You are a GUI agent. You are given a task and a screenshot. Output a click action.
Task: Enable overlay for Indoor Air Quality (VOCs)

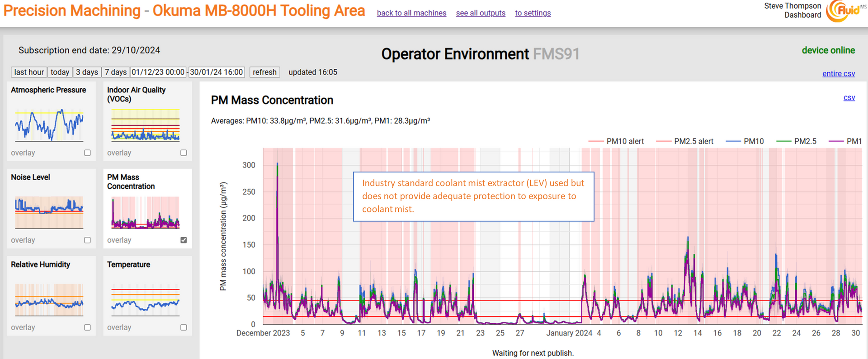pos(184,153)
